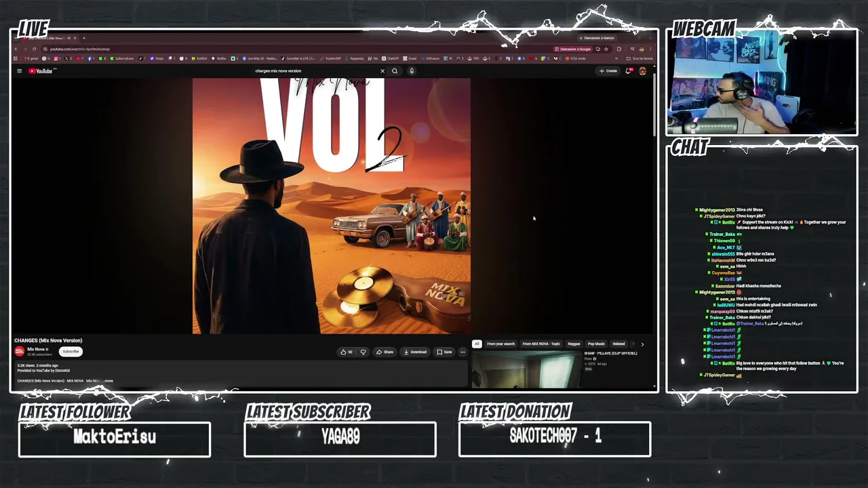The width and height of the screenshot is (868, 488).
Task: Download the CHANGES video
Action: point(416,352)
